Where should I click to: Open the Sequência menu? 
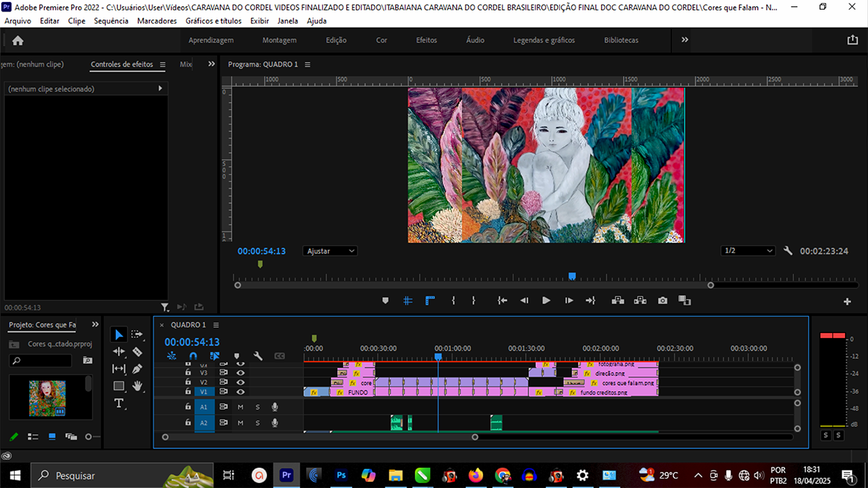tap(111, 21)
